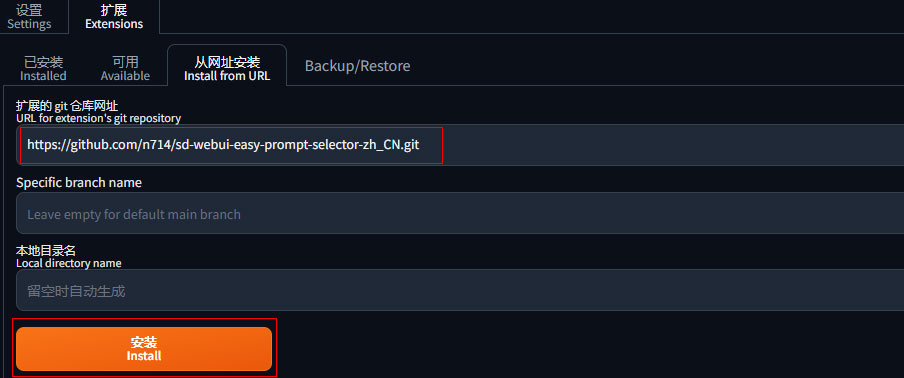This screenshot has height=378, width=904.
Task: Click the orange Install button
Action: click(x=144, y=349)
